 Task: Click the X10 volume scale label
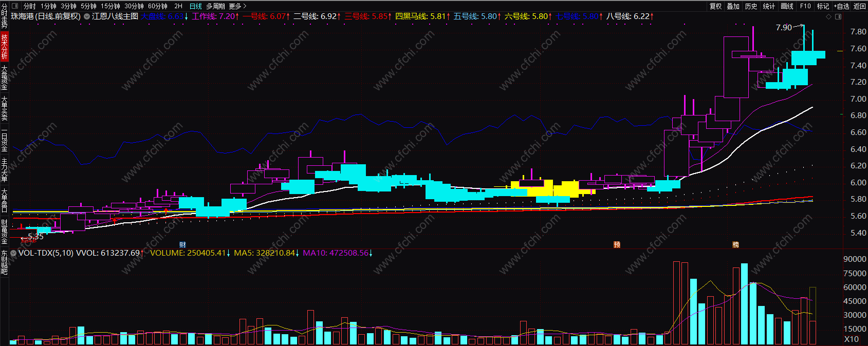tap(852, 339)
